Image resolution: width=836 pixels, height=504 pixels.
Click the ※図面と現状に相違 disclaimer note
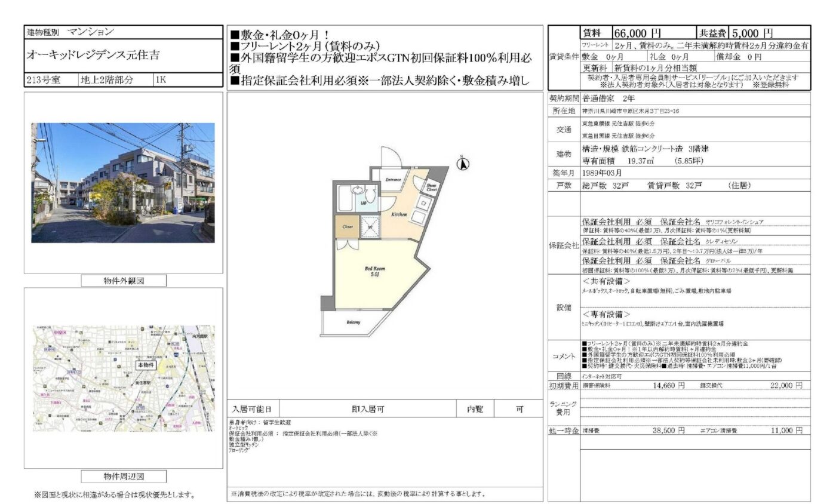point(114,494)
